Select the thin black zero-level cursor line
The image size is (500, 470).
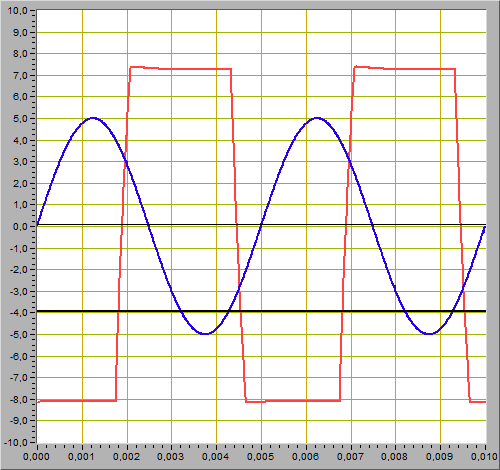point(261,225)
